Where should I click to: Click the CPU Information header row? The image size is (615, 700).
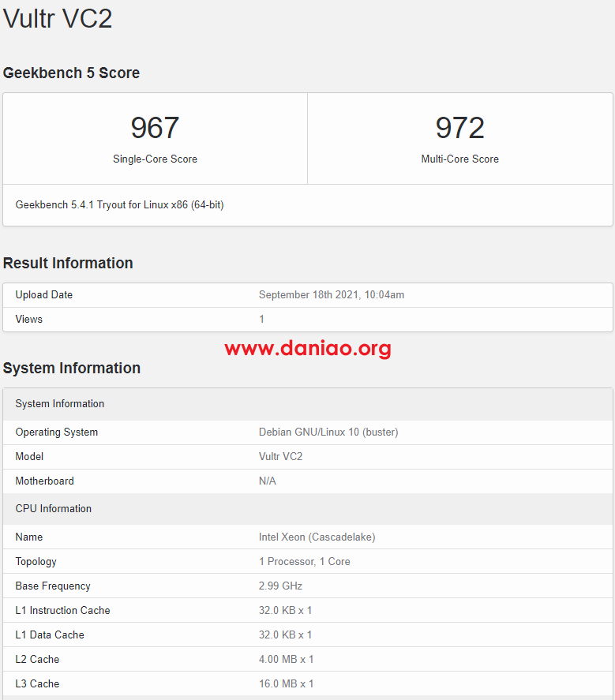308,509
